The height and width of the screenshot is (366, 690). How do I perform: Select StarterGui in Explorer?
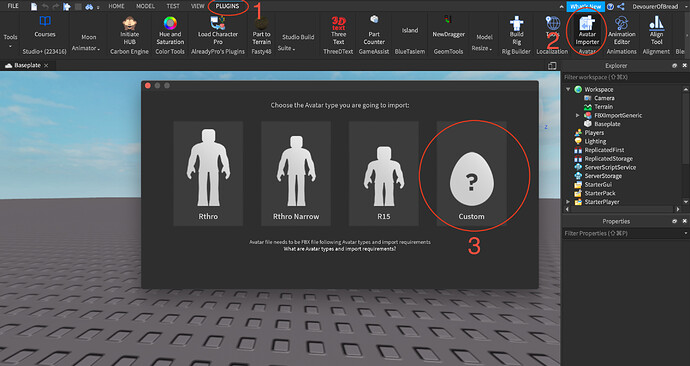pyautogui.click(x=598, y=185)
